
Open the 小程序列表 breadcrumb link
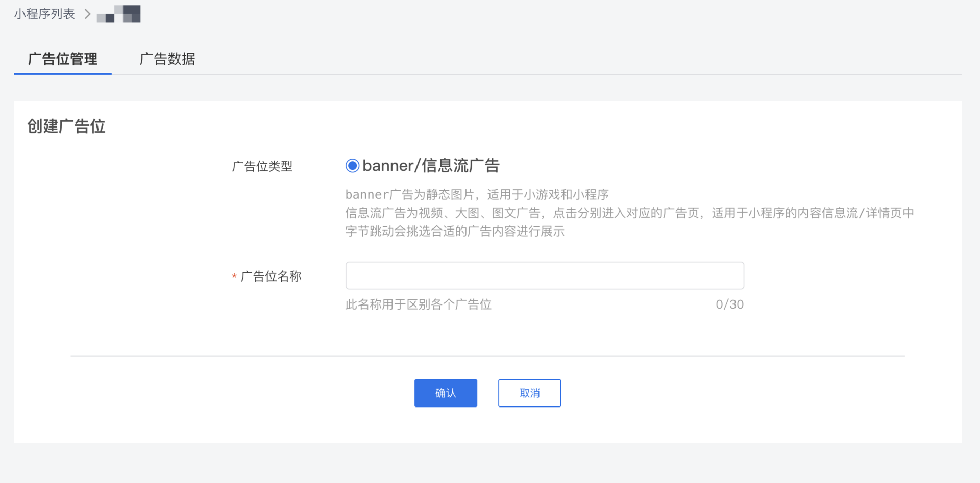coord(44,14)
